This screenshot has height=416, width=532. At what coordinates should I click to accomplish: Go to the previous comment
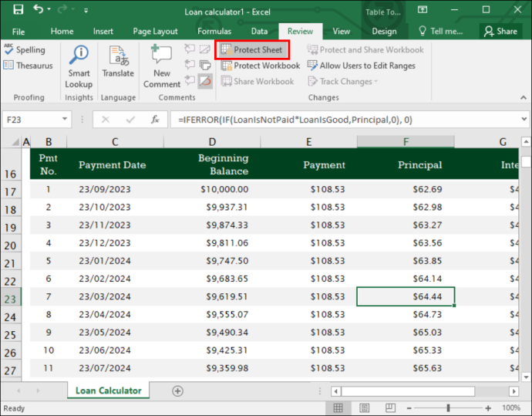pos(190,65)
